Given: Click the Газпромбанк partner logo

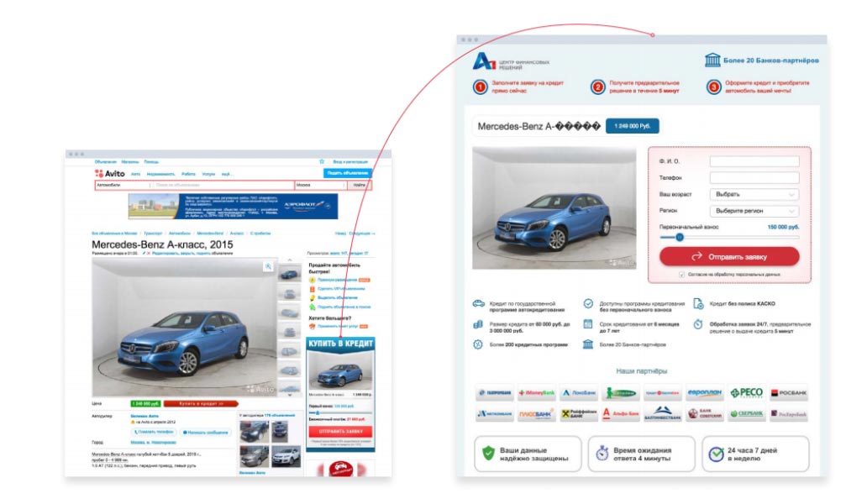Looking at the screenshot, I should pyautogui.click(x=495, y=392).
